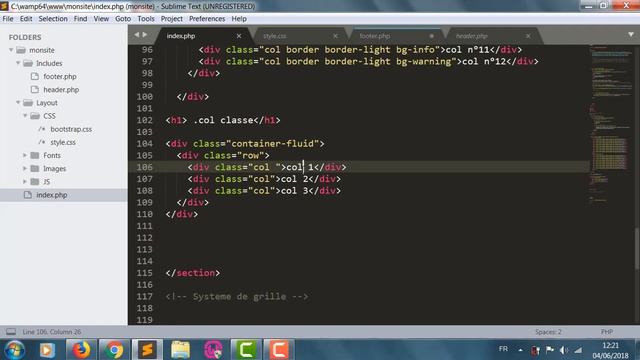
Task: Open style.css in the sidebar
Action: click(63, 142)
